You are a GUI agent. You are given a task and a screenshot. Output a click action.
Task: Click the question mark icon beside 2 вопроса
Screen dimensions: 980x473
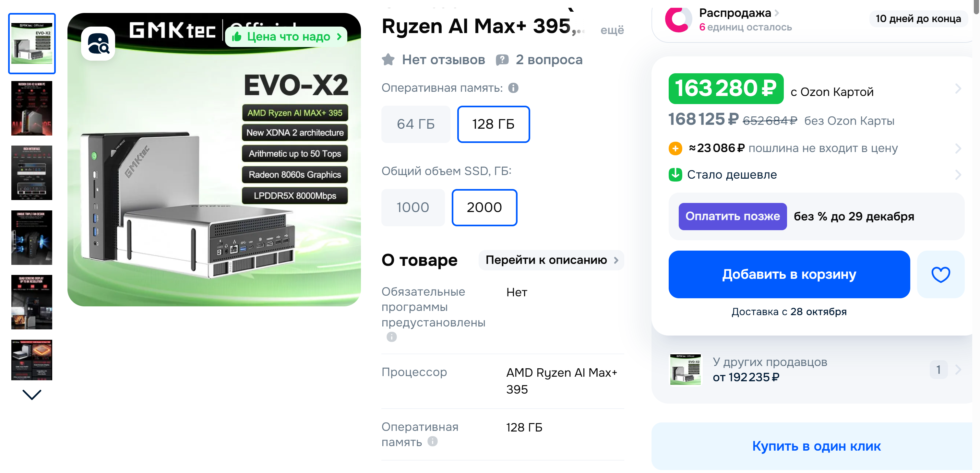coord(502,60)
